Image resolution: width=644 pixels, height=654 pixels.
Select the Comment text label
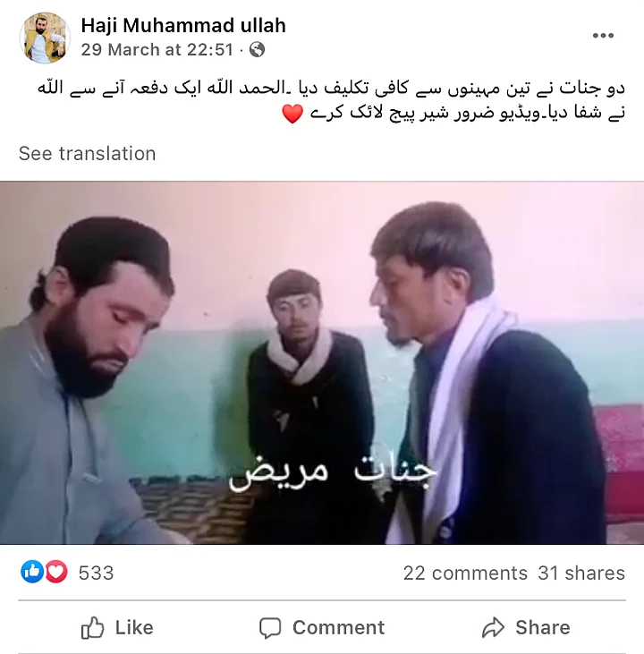(339, 628)
